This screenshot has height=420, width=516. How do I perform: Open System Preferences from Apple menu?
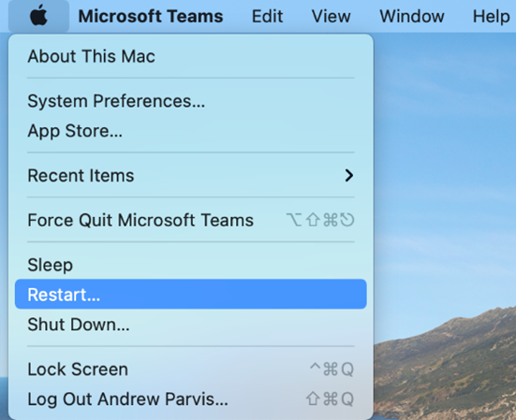[190, 101]
